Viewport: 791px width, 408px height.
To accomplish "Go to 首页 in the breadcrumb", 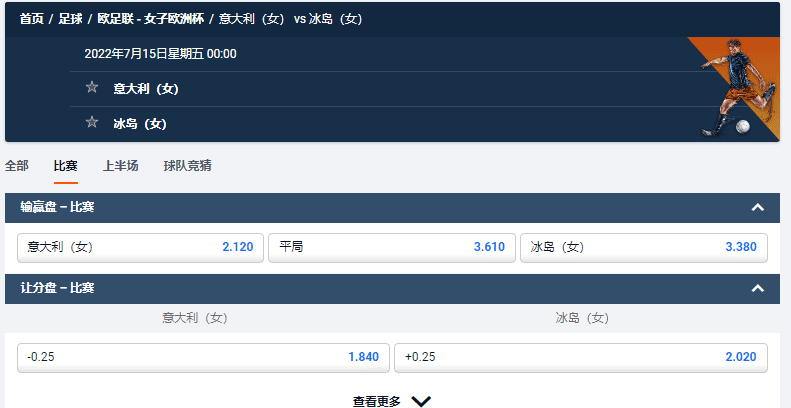I will point(32,19).
